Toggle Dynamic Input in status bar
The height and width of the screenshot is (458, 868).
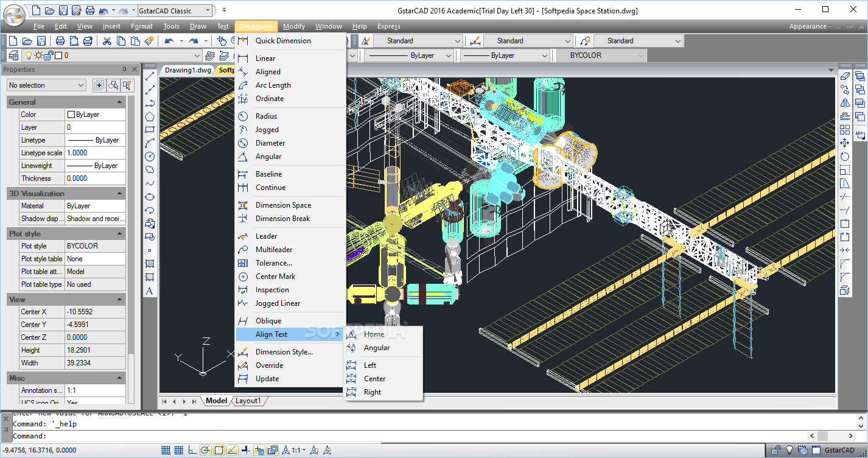[259, 451]
